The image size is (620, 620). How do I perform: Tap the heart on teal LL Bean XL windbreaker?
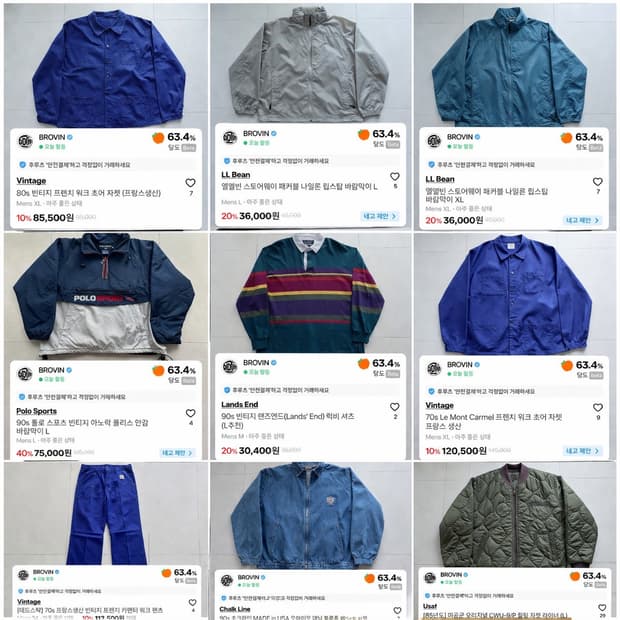pyautogui.click(x=597, y=181)
